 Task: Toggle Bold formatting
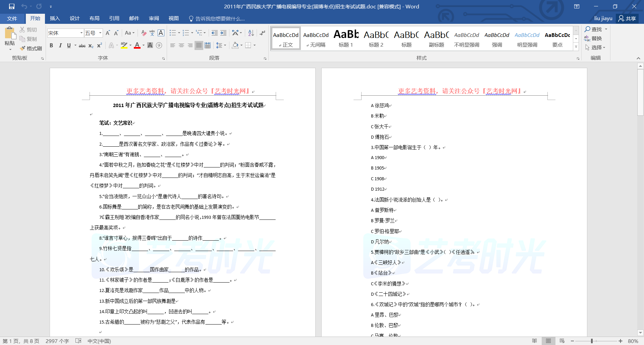click(x=51, y=46)
